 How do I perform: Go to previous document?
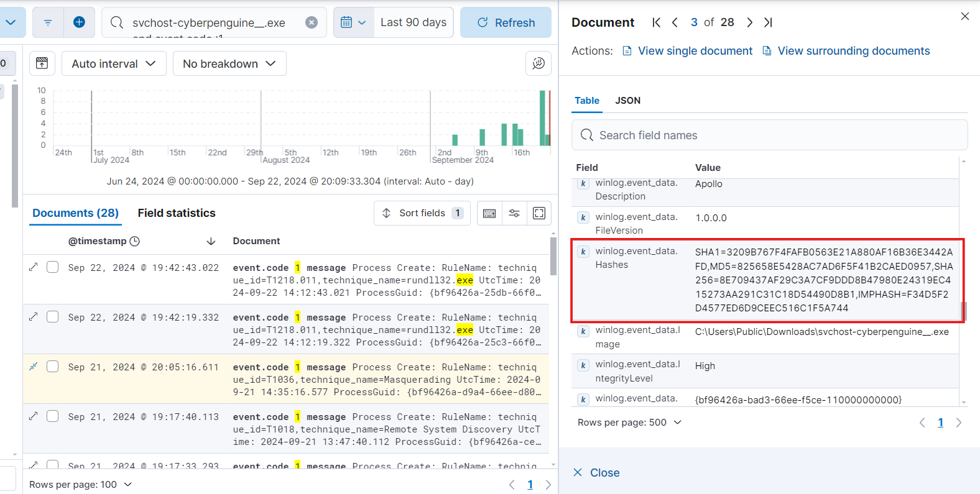point(675,22)
